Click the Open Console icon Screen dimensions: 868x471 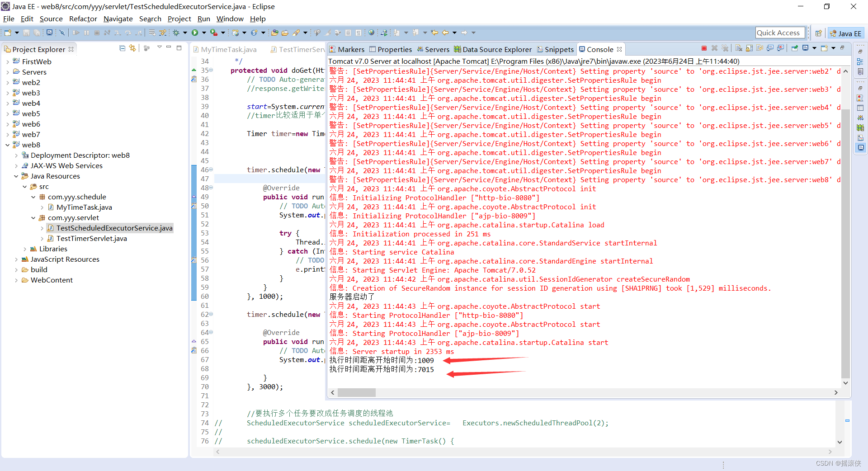824,48
